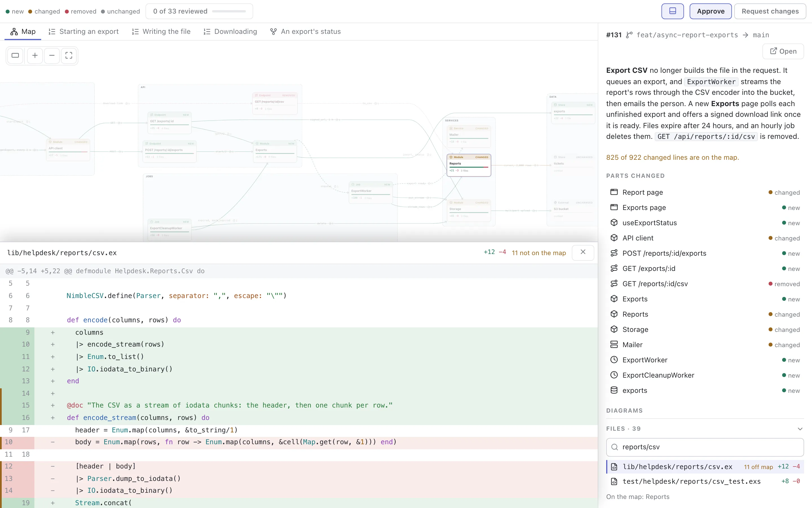
Task: Select Storage part in list
Action: coord(705,329)
